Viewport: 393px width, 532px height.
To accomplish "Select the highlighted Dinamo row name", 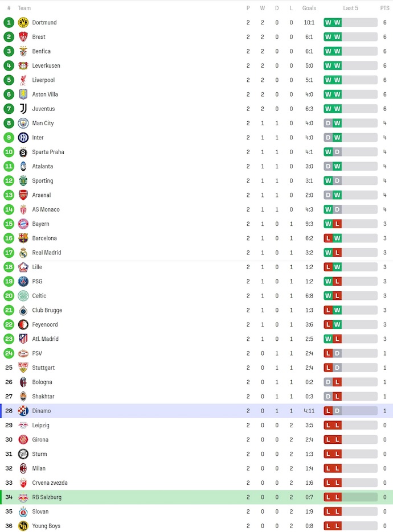I will tap(41, 411).
